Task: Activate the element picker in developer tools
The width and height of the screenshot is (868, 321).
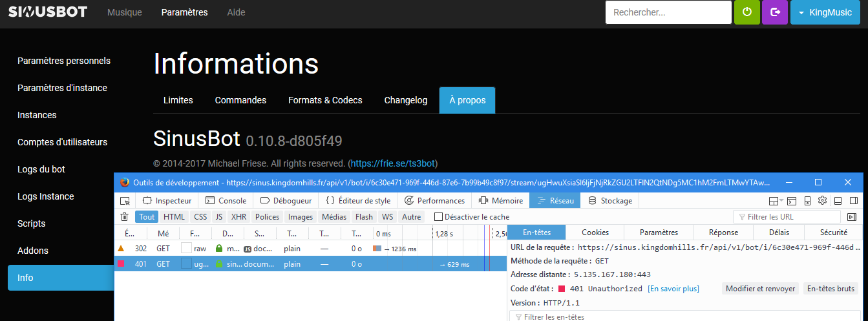Action: pyautogui.click(x=125, y=201)
